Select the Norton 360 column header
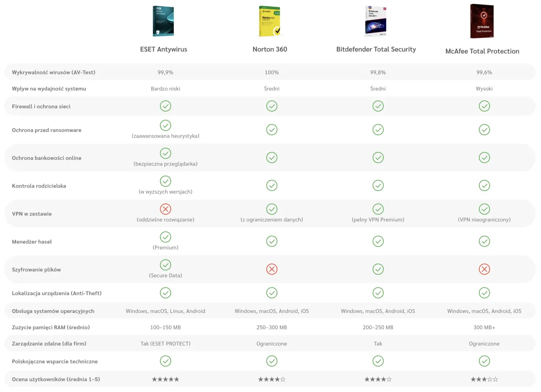The image size is (541, 392). pos(270,49)
